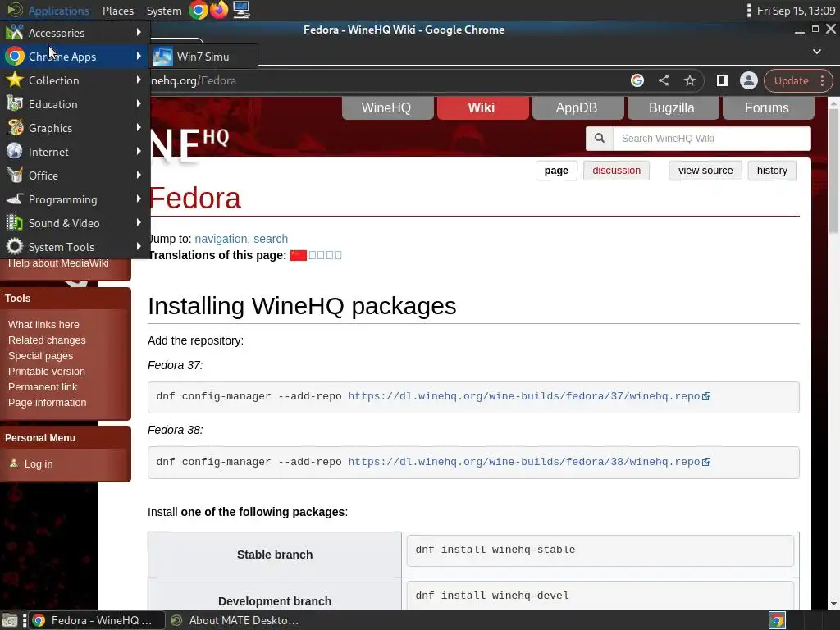This screenshot has width=840, height=630.
Task: Click Chrome icon in bottom-right tray
Action: (x=778, y=620)
